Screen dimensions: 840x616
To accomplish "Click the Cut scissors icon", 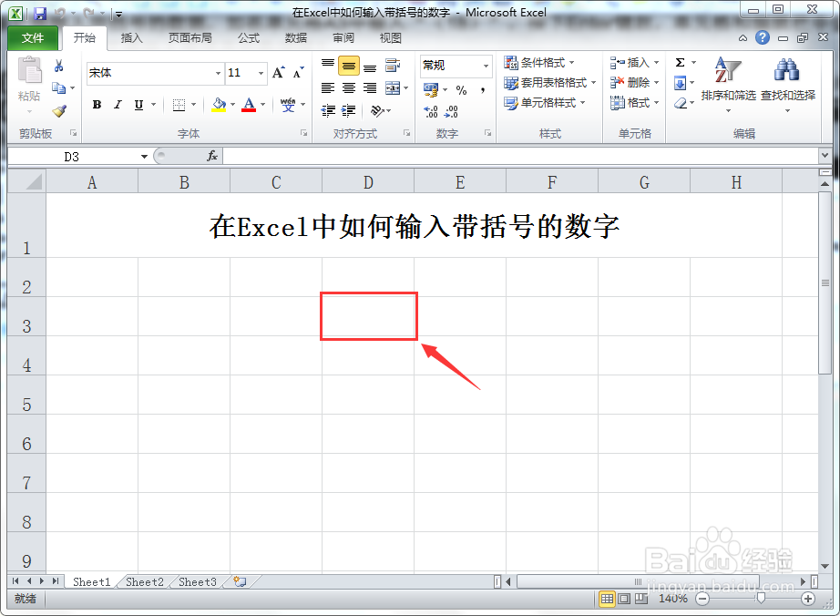I will point(59,66).
